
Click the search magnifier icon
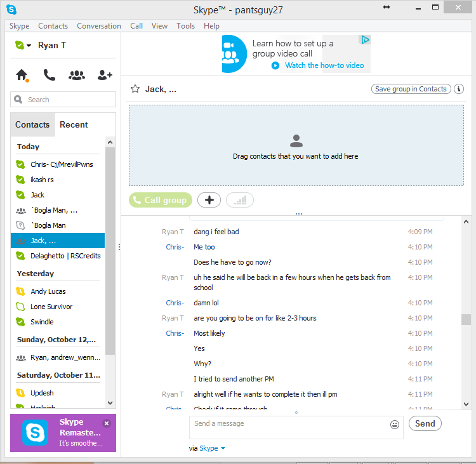click(18, 99)
